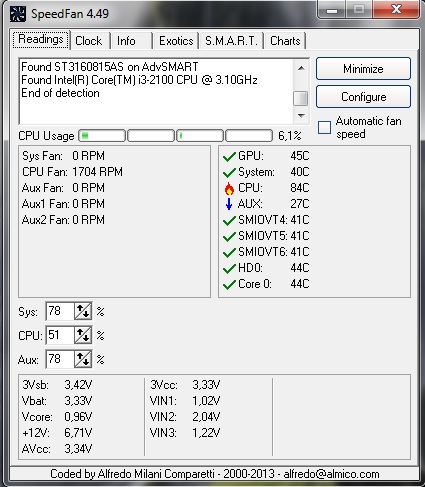Click the CPU 84C temperature value

pyautogui.click(x=300, y=188)
